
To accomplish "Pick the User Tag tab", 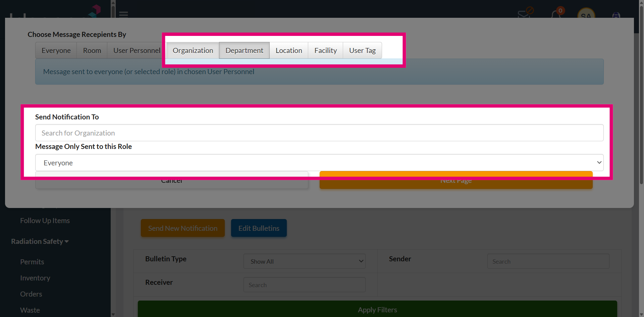I will pyautogui.click(x=362, y=50).
